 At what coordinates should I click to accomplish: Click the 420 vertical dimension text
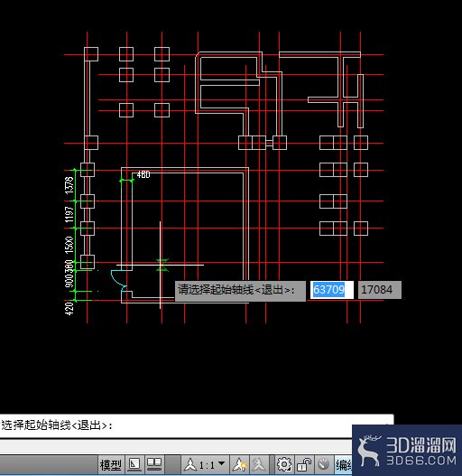click(x=69, y=309)
